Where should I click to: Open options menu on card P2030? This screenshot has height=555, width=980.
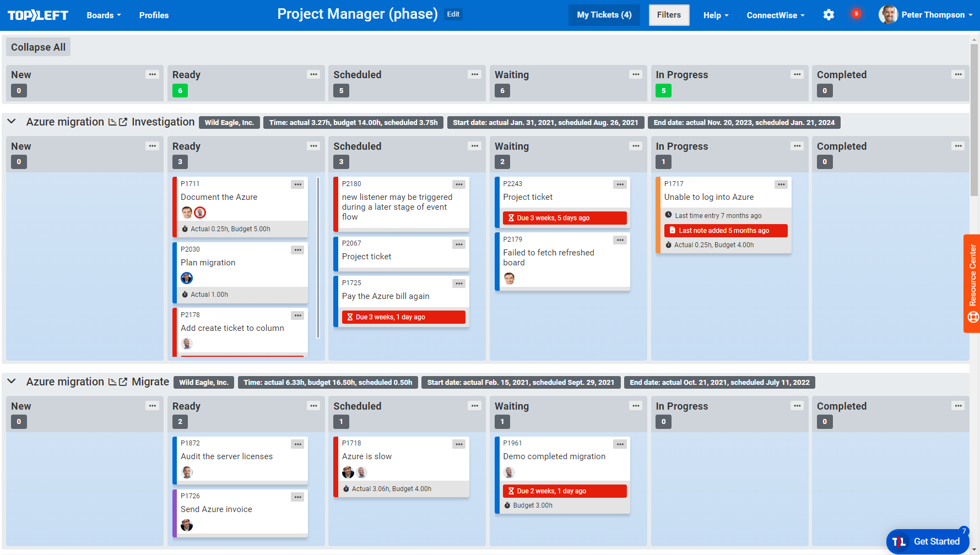click(x=298, y=250)
